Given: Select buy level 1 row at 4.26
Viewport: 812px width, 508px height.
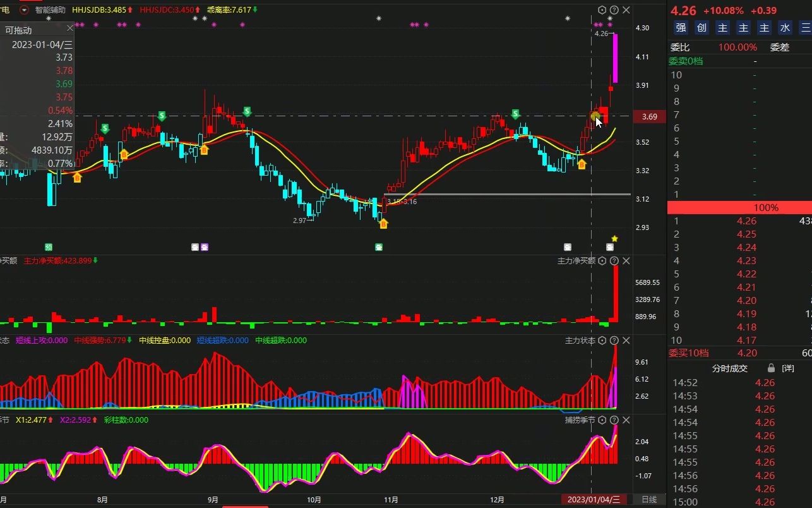Looking at the screenshot, I should tap(739, 221).
